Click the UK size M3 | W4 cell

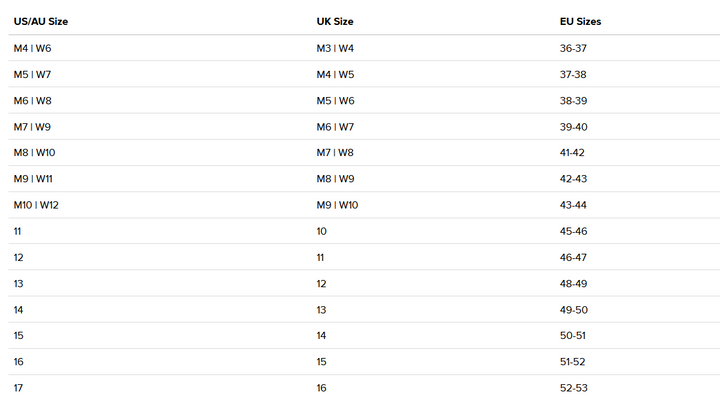(335, 48)
